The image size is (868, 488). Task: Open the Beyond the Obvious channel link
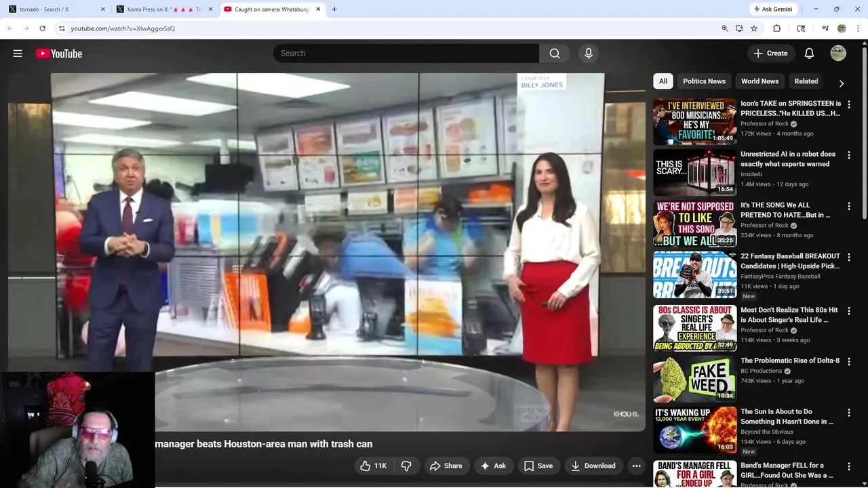tap(767, 432)
